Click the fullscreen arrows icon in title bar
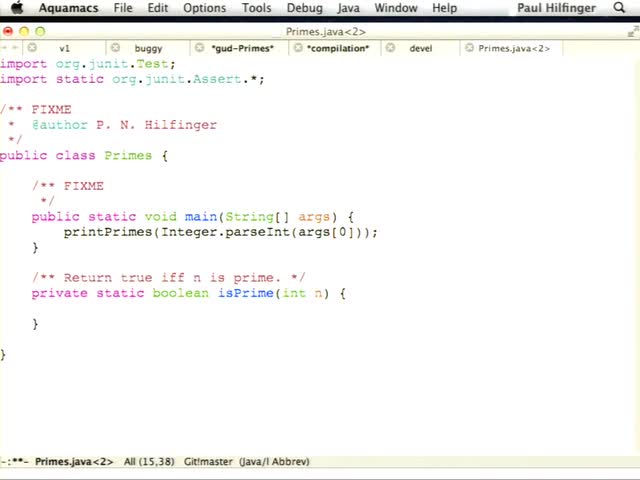The image size is (640, 480). 633,31
